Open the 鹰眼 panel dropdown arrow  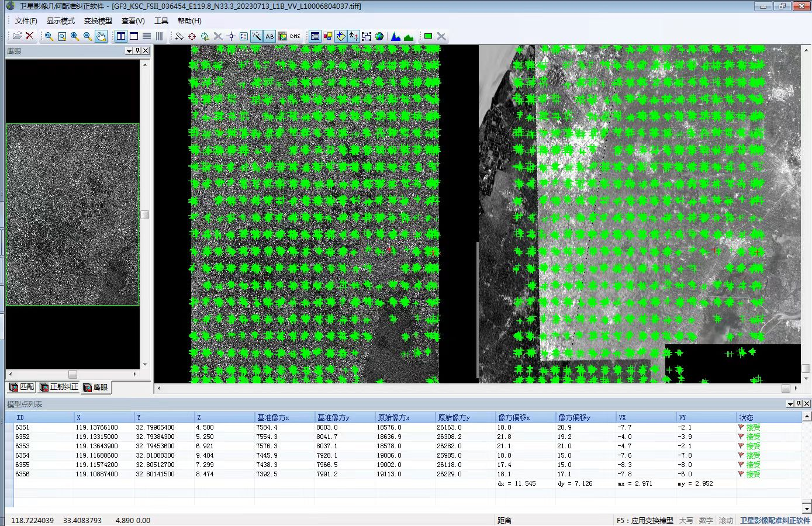click(x=129, y=51)
